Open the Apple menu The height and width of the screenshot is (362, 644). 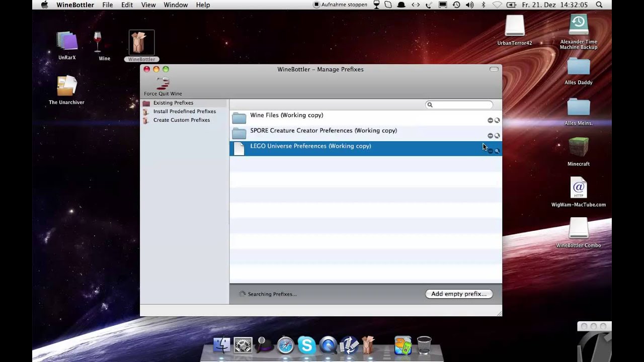point(44,5)
